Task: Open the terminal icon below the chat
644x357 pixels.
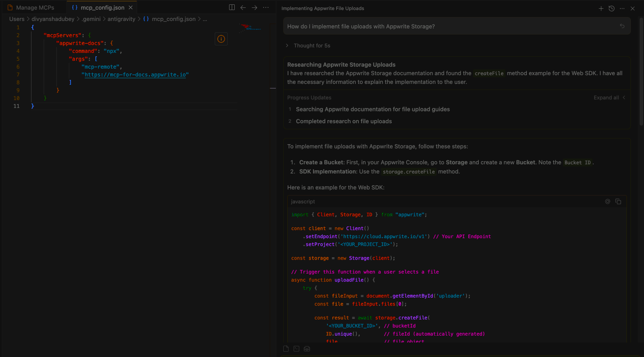Action: click(x=296, y=348)
